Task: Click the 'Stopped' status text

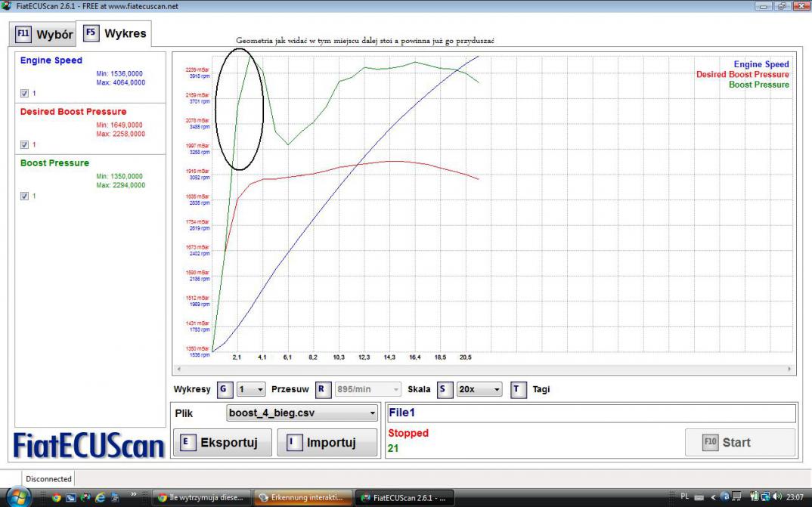Action: pos(408,433)
